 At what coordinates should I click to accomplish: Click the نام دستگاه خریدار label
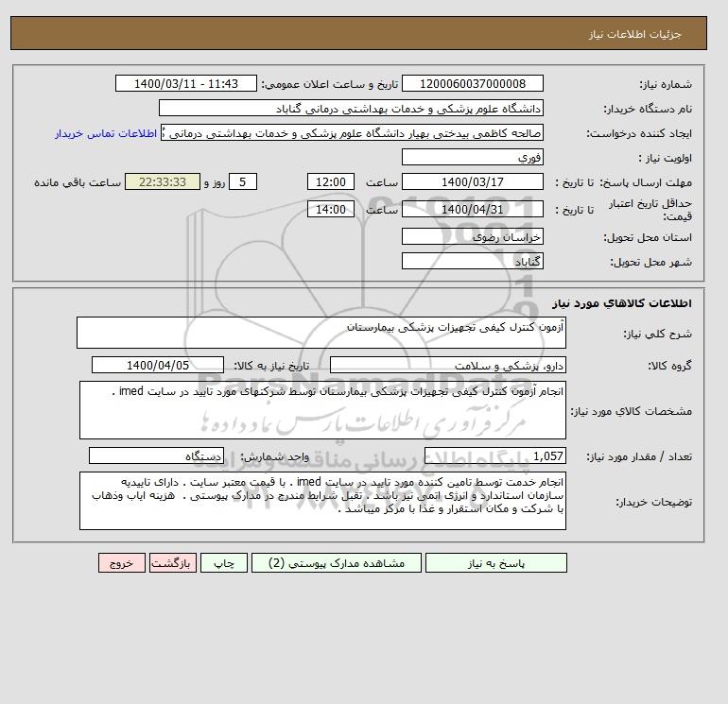click(x=648, y=109)
